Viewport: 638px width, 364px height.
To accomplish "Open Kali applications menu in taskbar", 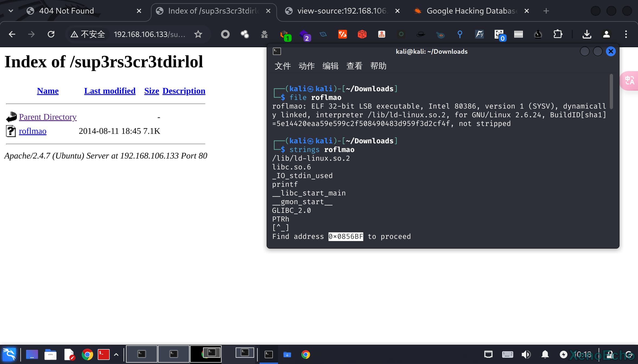I will pos(10,354).
